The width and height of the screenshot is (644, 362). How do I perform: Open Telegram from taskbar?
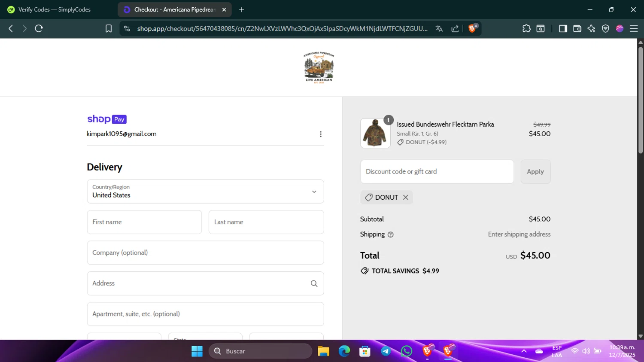pos(386,351)
